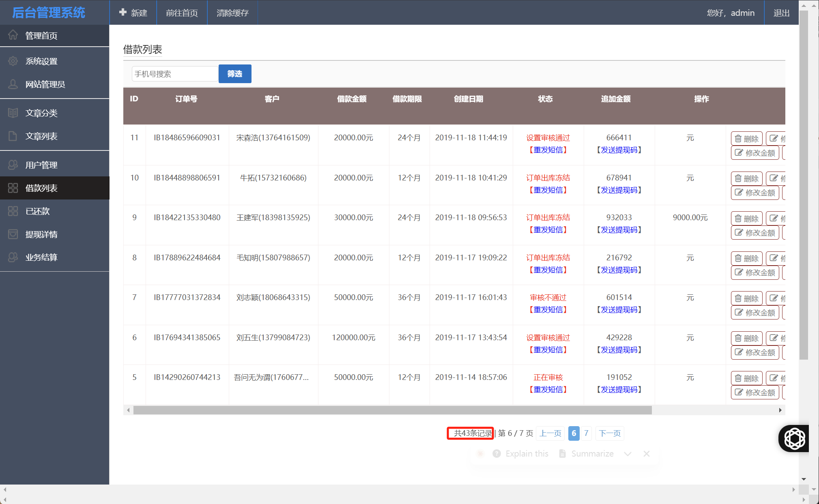Click the 手机号搜索 input field
Viewport: 819px width, 504px height.
click(x=175, y=74)
